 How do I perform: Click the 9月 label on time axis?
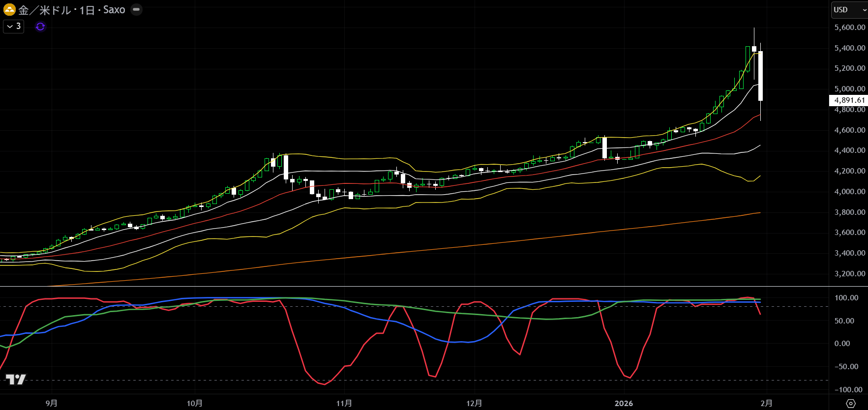tap(51, 403)
